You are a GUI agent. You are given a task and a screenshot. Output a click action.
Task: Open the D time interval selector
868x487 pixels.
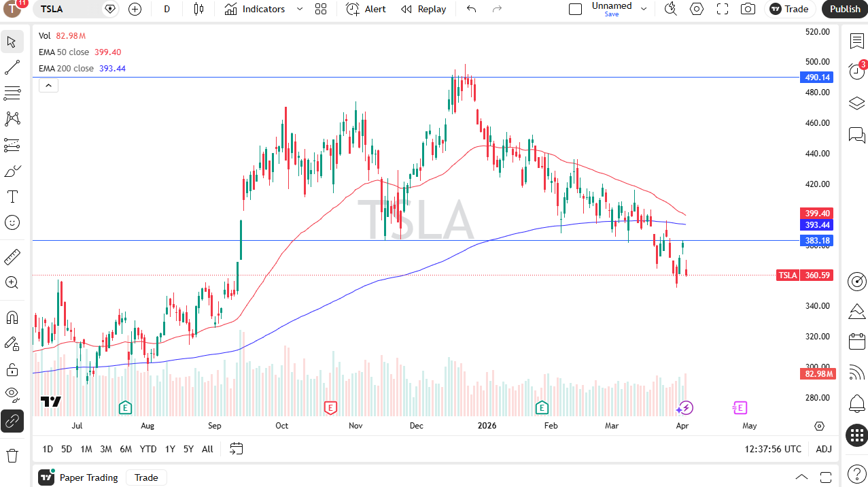[x=167, y=9]
